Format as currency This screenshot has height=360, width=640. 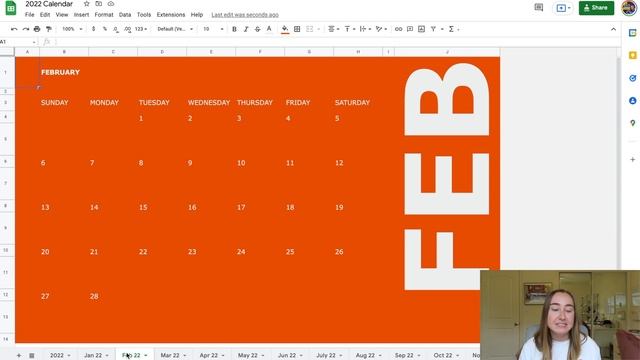[93, 29]
